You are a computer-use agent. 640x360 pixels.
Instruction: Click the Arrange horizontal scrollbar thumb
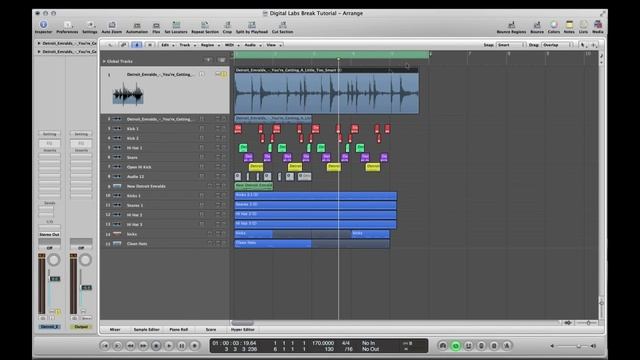click(x=242, y=323)
